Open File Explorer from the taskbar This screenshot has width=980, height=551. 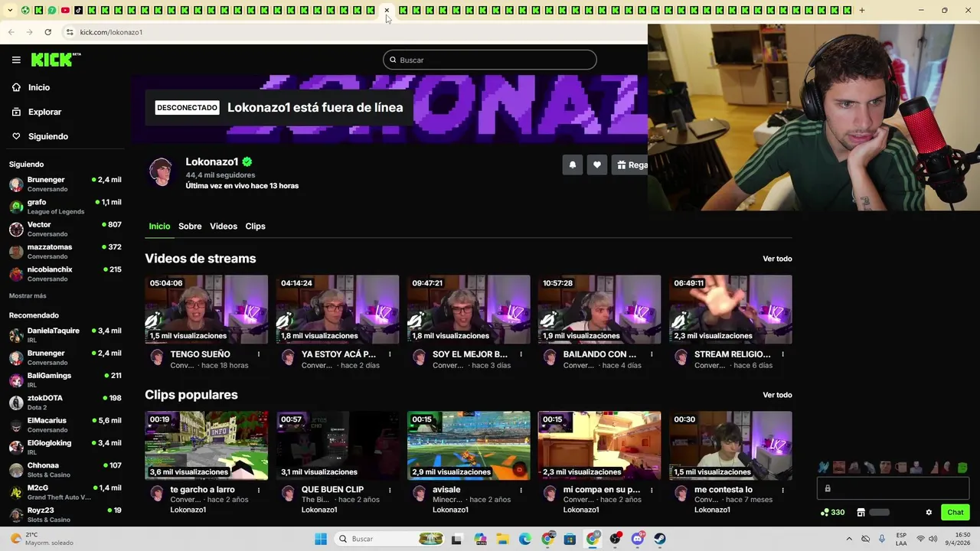point(502,539)
